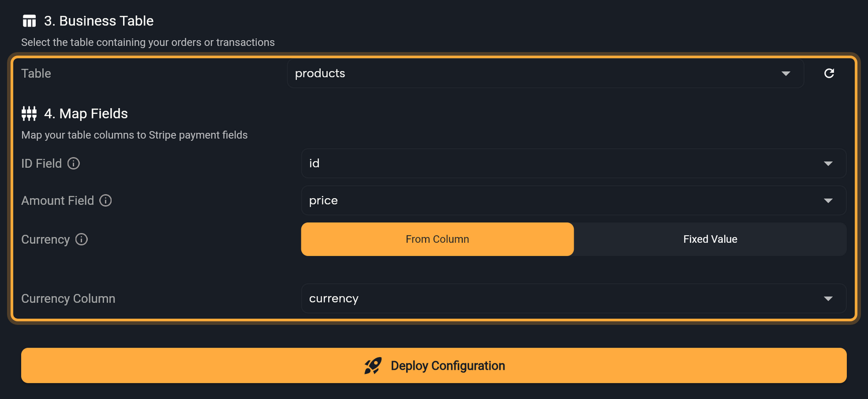The height and width of the screenshot is (399, 868).
Task: Click the 'Map your table columns' description
Action: [135, 135]
